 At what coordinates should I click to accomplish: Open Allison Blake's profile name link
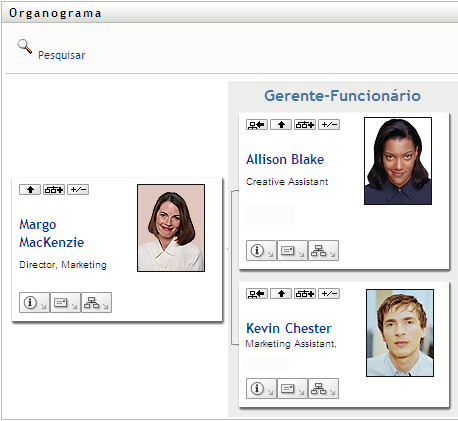285,159
